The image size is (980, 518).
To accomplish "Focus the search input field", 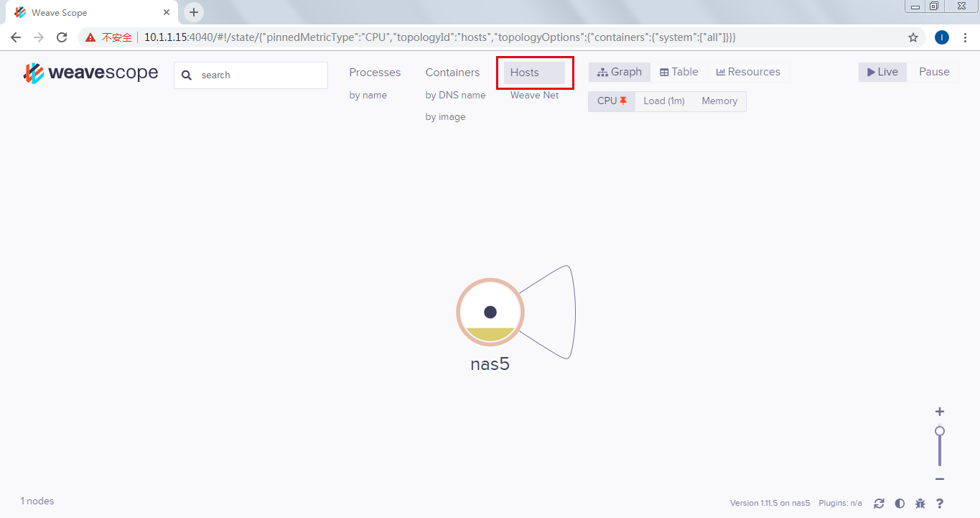I will [x=251, y=75].
